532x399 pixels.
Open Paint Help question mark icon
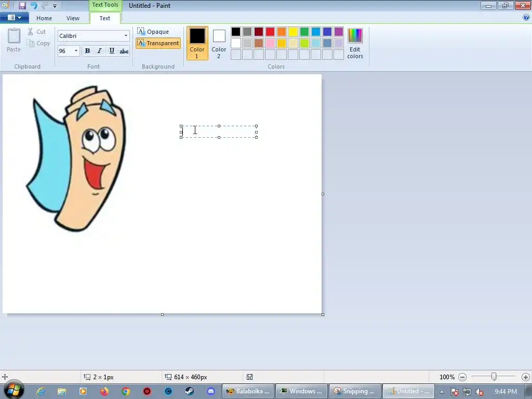[526, 18]
